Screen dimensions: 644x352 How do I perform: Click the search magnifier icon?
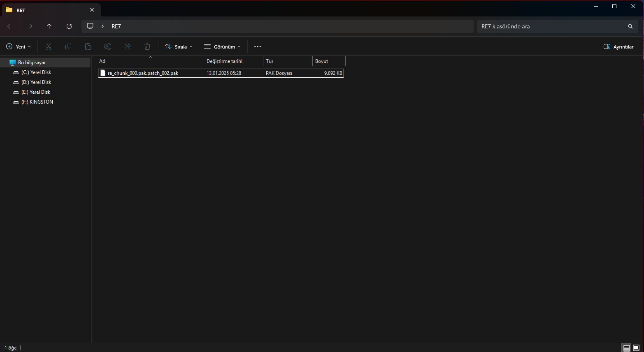pyautogui.click(x=630, y=26)
